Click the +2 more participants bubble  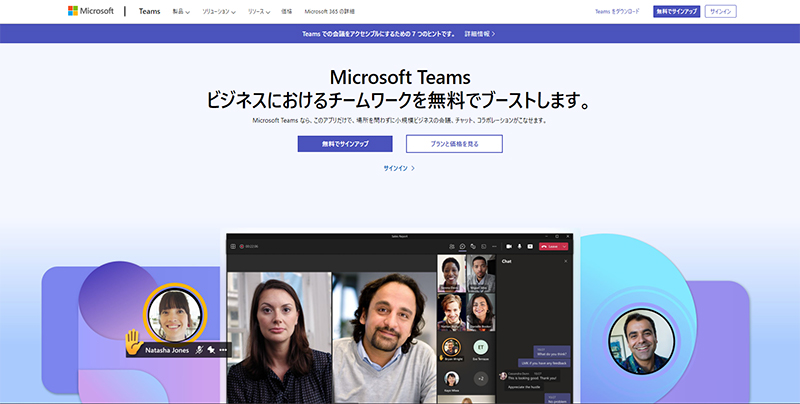pyautogui.click(x=481, y=379)
